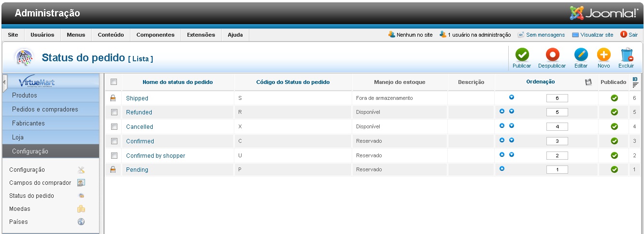Tick the Confirmed by shopper checkbox
Image resolution: width=644 pixels, height=234 pixels.
pyautogui.click(x=114, y=156)
